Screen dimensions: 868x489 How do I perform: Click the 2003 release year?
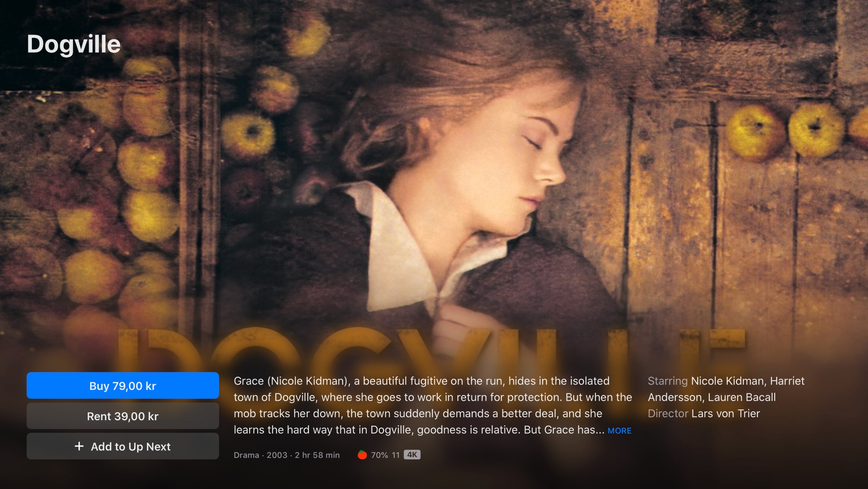pyautogui.click(x=277, y=455)
